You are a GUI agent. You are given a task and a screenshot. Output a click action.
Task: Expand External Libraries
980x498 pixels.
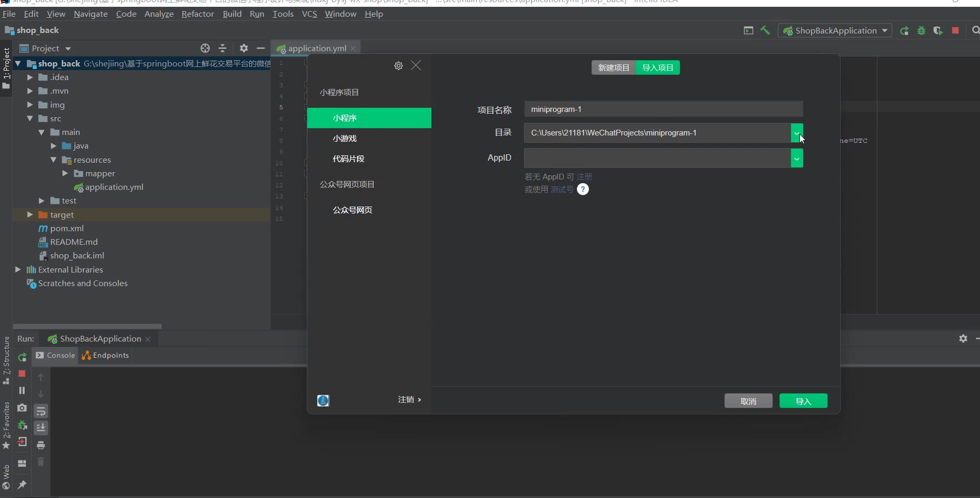tap(18, 269)
